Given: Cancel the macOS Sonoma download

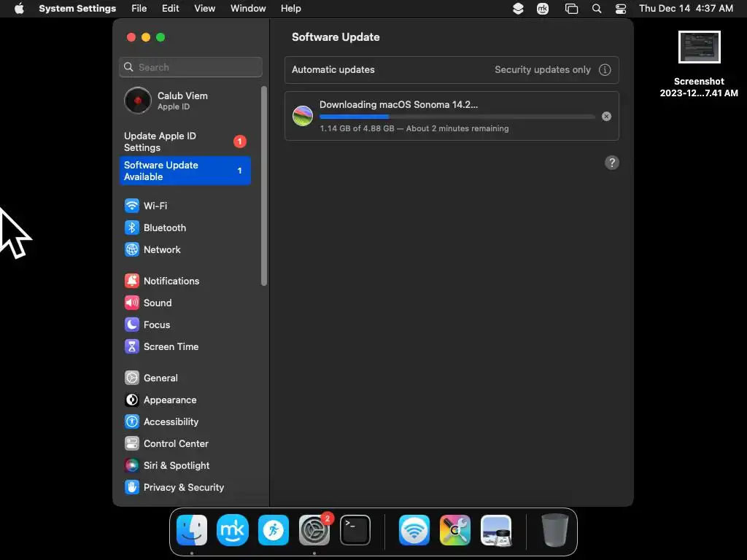Looking at the screenshot, I should [x=606, y=116].
